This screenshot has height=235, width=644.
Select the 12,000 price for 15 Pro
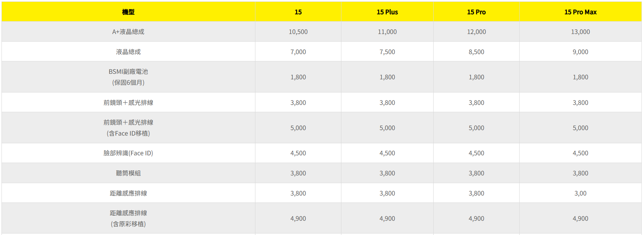476,32
